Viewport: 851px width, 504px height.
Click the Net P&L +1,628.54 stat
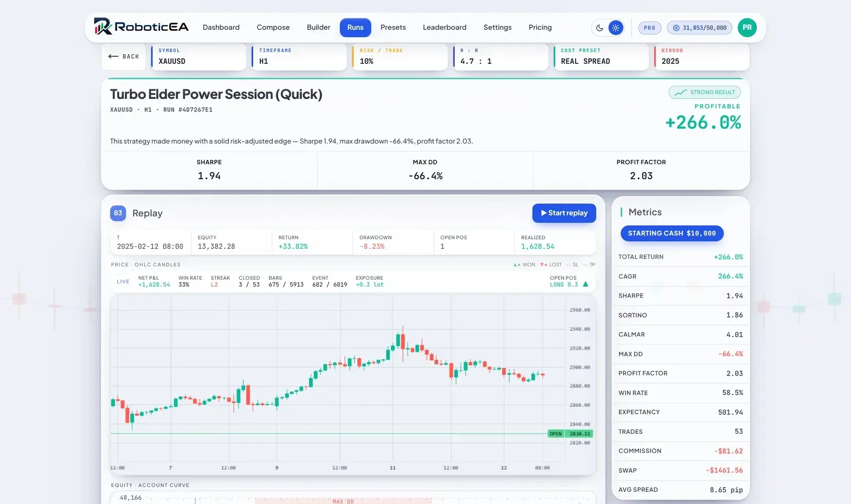coord(154,281)
